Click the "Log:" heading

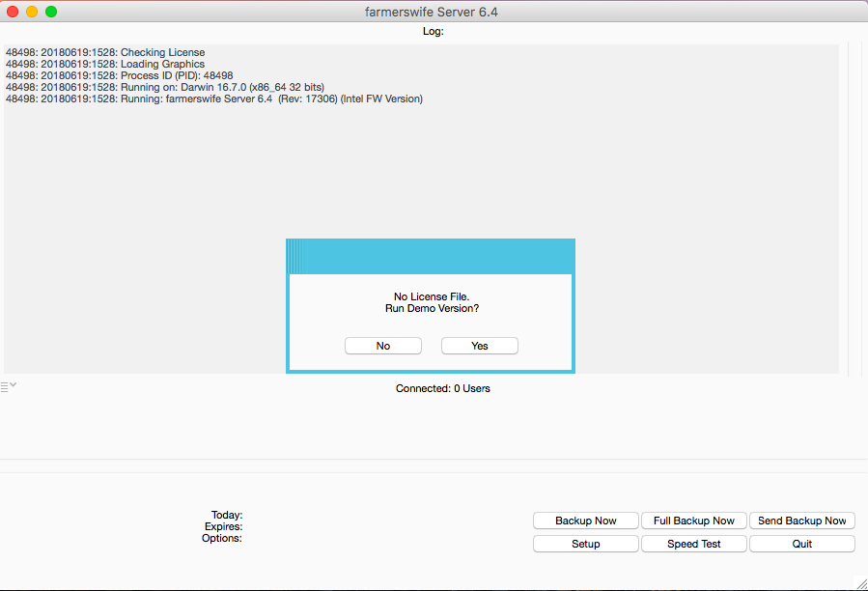[433, 31]
